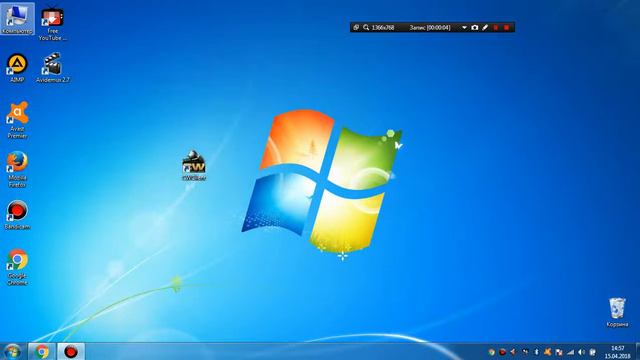The width and height of the screenshot is (640, 360).
Task: Open the Windows Start menu
Action: click(13, 351)
